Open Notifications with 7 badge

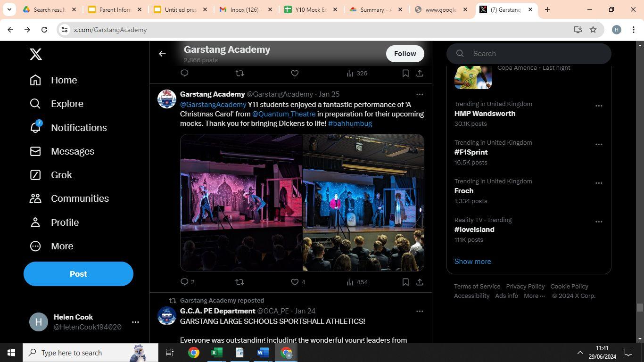[68, 127]
